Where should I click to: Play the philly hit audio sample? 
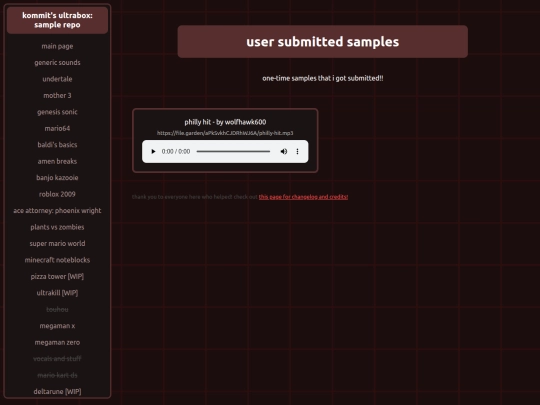pyautogui.click(x=154, y=152)
